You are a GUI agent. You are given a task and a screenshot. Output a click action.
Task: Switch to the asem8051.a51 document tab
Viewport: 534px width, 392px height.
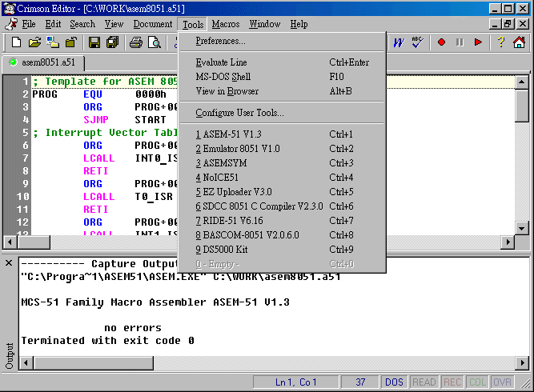[43, 63]
